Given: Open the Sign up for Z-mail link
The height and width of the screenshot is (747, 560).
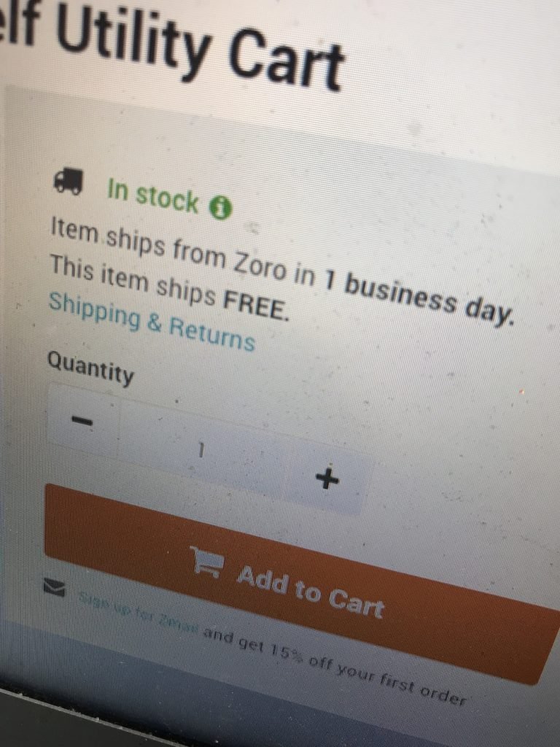Looking at the screenshot, I should point(138,611).
